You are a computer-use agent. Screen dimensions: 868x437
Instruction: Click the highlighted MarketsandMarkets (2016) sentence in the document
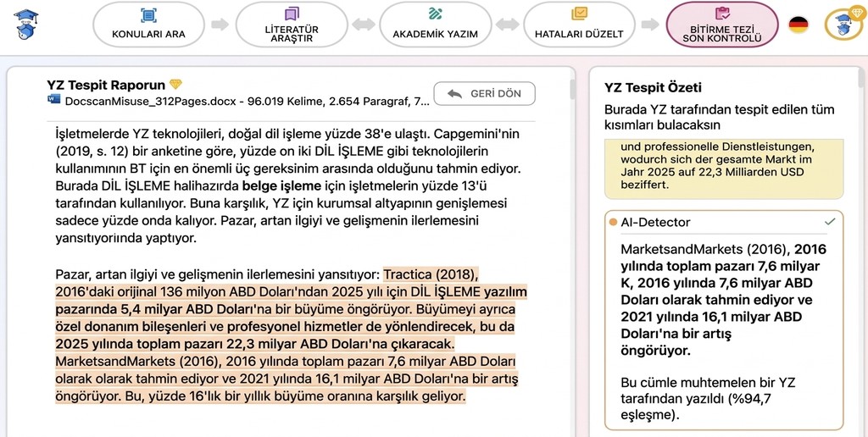click(x=287, y=371)
